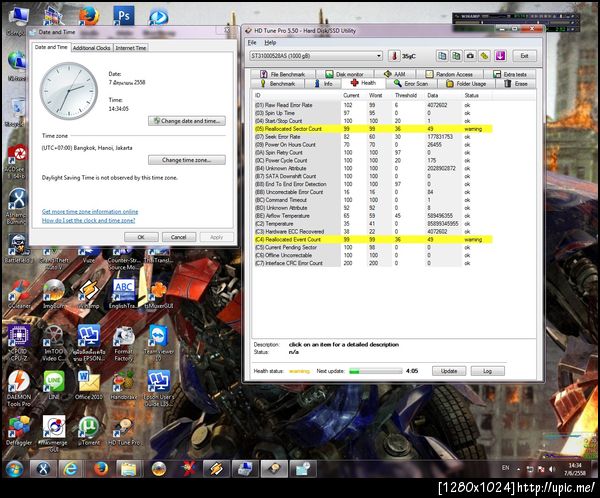Click the purple download arrow icon
Screen dimensions: 600x498
[x=500, y=56]
